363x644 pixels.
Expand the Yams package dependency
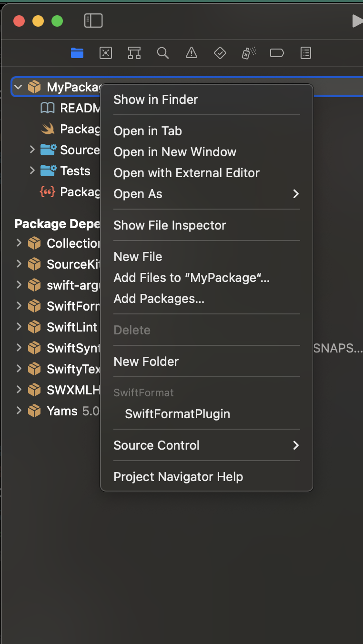point(19,411)
